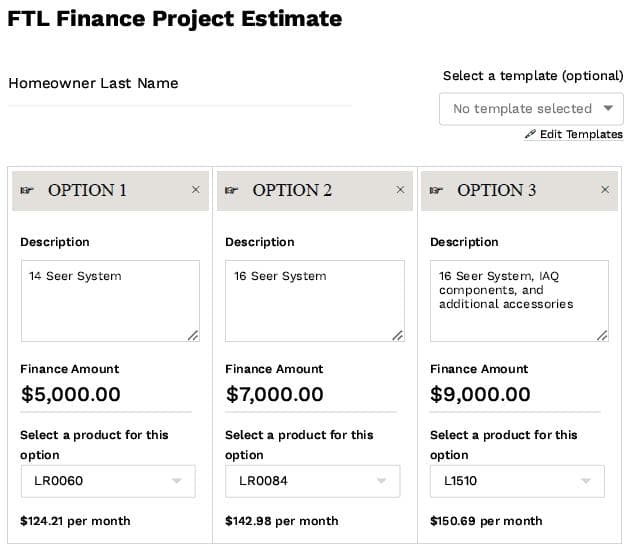Click the resize grip of 14 Seer System textarea
This screenshot has height=552, width=631.
193,335
